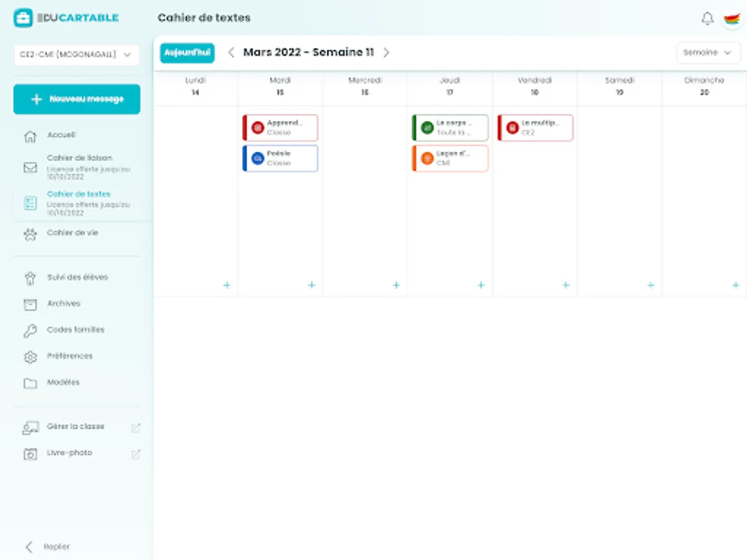The height and width of the screenshot is (560, 747).
Task: Click the Cahier de liaison envelope icon
Action: click(30, 167)
